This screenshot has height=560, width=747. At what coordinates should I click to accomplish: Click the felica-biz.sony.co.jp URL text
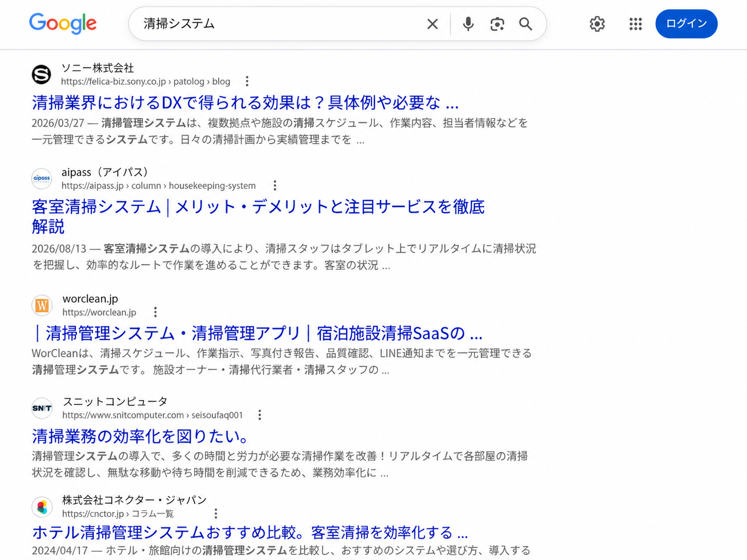click(145, 81)
